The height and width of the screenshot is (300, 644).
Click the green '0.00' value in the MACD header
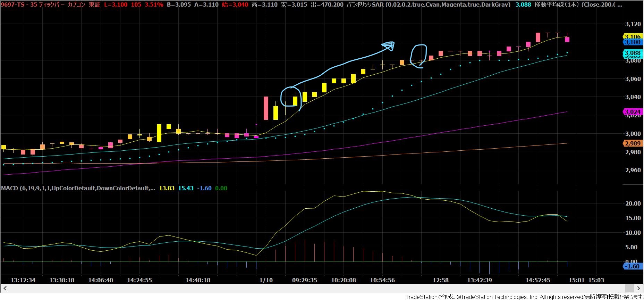221,188
